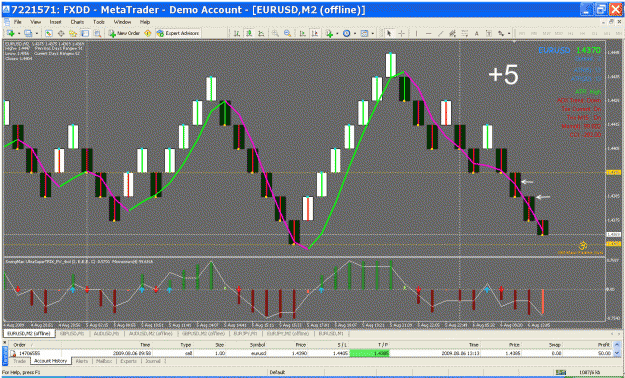Screen dimensions: 625x378
Task: Select the Trendline drawing tool
Action: [x=440, y=33]
